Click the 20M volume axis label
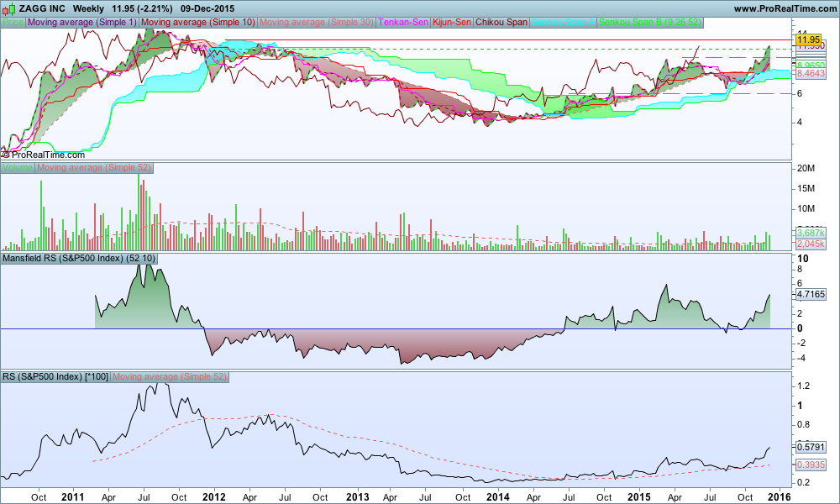The height and width of the screenshot is (504, 840). pos(806,168)
